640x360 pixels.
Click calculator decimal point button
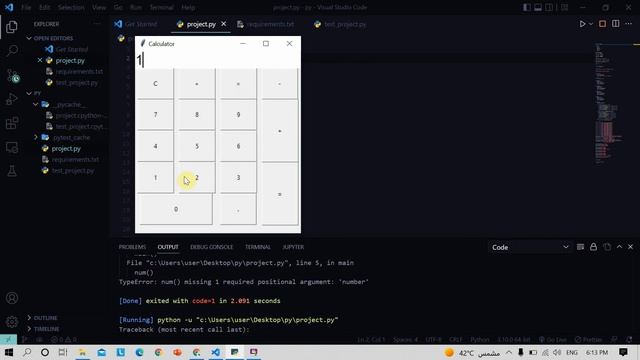(238, 209)
